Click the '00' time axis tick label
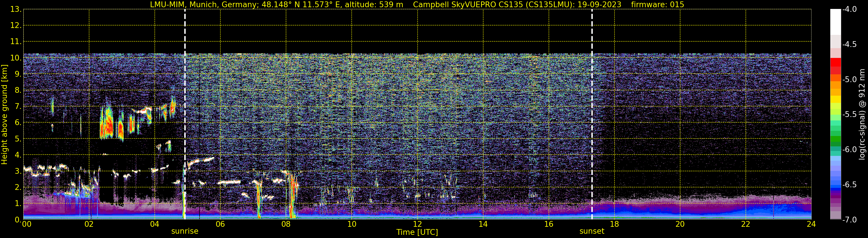This screenshot has height=238, width=868. pyautogui.click(x=26, y=224)
